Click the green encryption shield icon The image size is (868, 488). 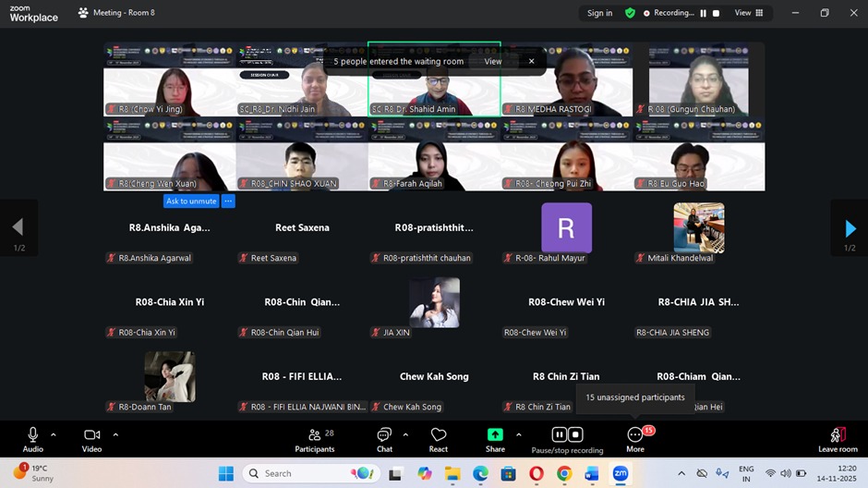coord(630,13)
